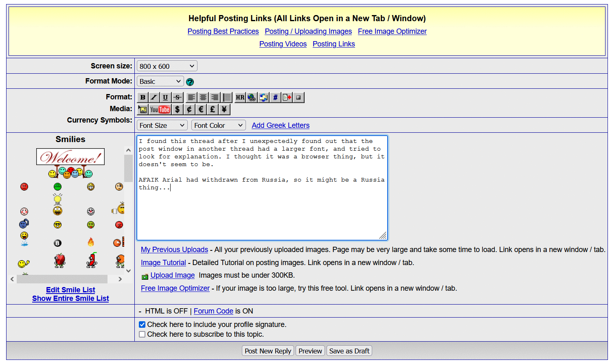
Task: Insert the sunglasses cool smiley
Action: [x=57, y=225]
